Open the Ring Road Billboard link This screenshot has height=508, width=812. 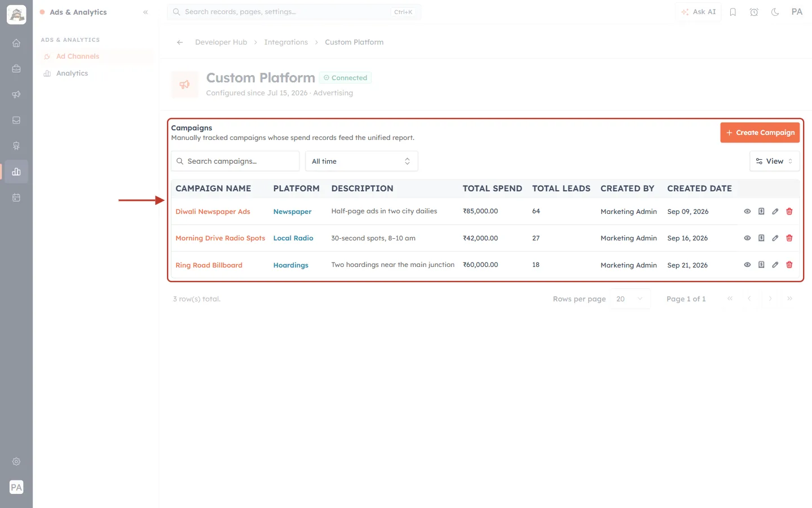(209, 265)
